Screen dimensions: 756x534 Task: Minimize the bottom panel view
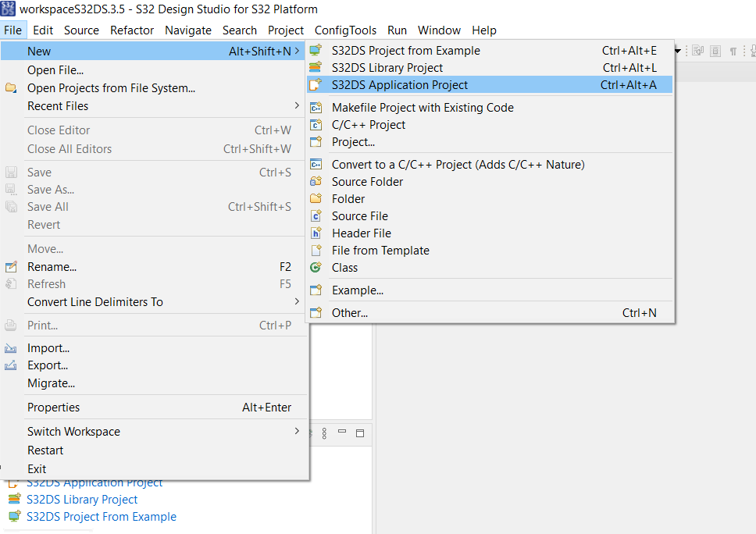[341, 433]
